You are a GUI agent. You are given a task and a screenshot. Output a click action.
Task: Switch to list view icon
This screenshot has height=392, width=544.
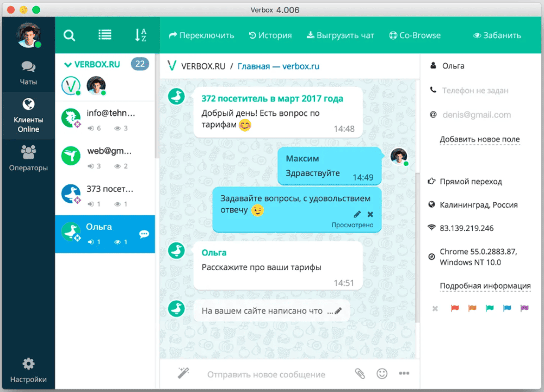pyautogui.click(x=105, y=35)
